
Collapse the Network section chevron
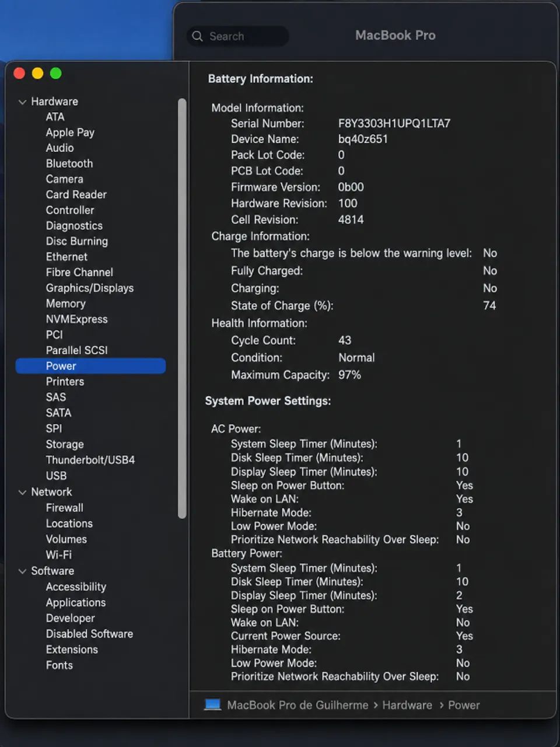tap(22, 492)
